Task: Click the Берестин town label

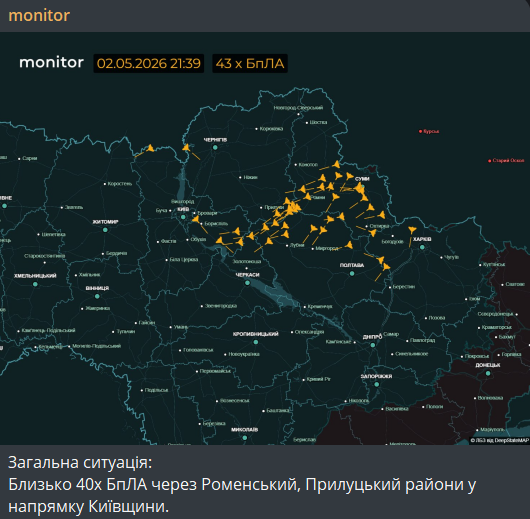Action: click(404, 287)
